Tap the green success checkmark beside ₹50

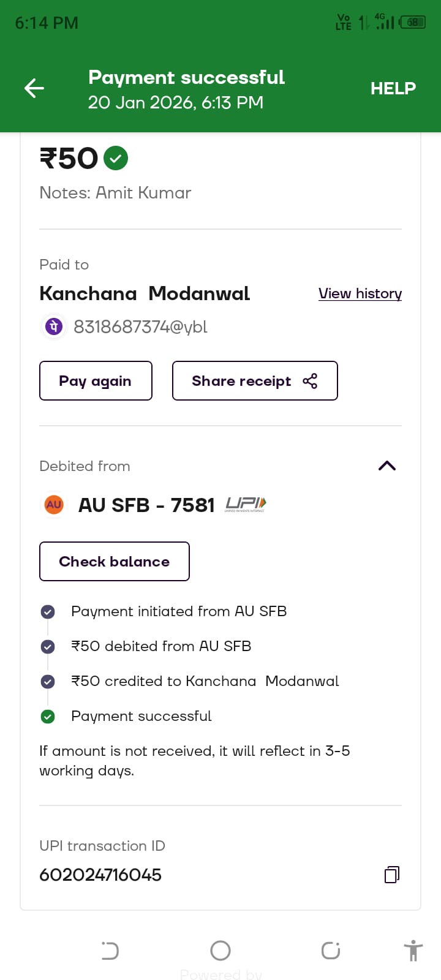(x=116, y=158)
